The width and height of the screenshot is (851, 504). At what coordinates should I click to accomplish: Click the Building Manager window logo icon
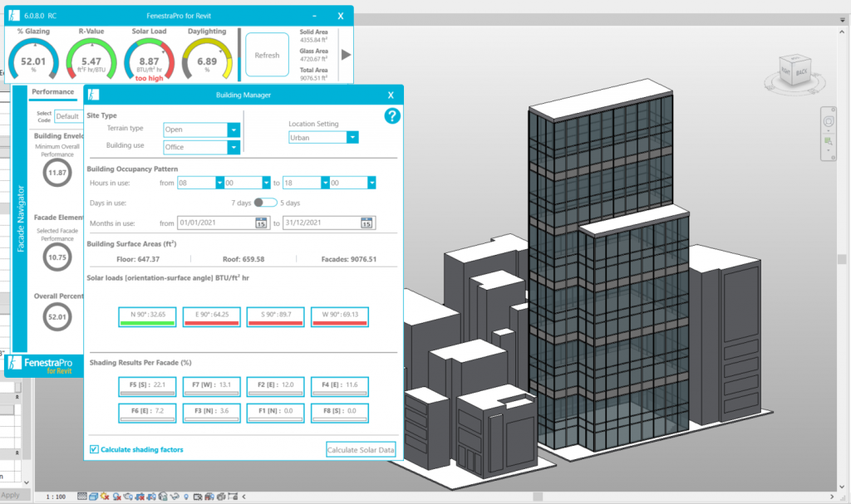pyautogui.click(x=93, y=95)
